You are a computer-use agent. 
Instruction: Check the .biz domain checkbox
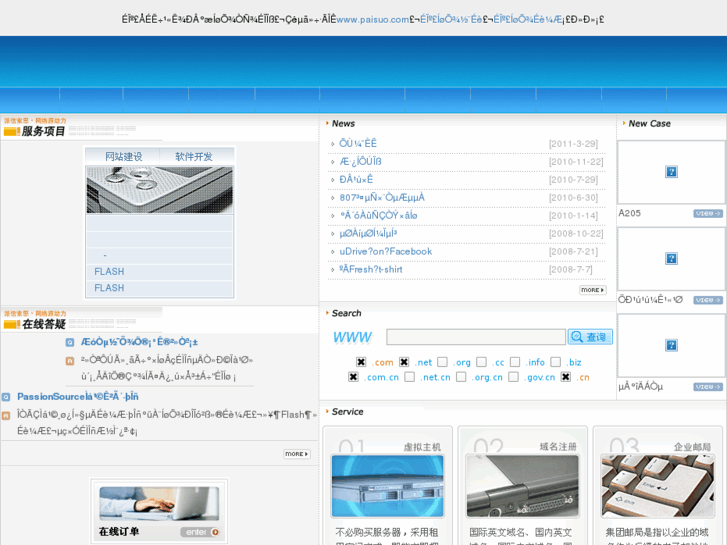(x=555, y=362)
